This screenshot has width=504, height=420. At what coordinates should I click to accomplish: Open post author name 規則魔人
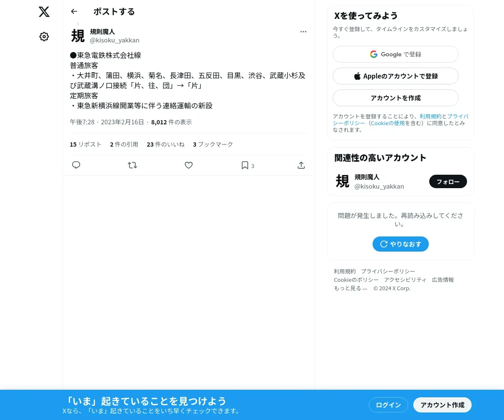(102, 31)
